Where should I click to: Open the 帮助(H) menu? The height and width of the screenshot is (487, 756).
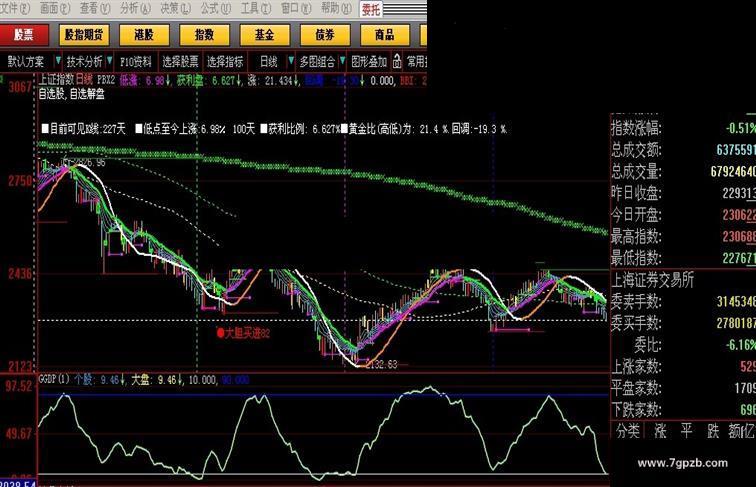(336, 8)
